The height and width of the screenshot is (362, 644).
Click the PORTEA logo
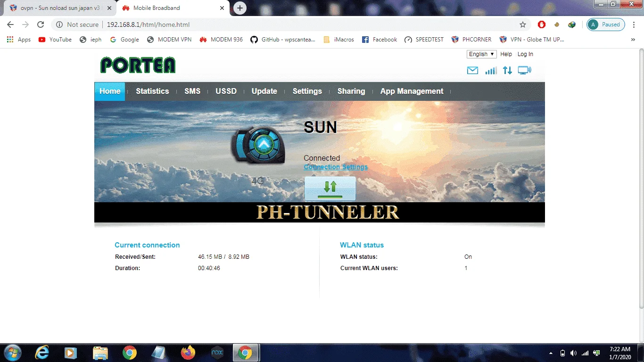tap(138, 65)
